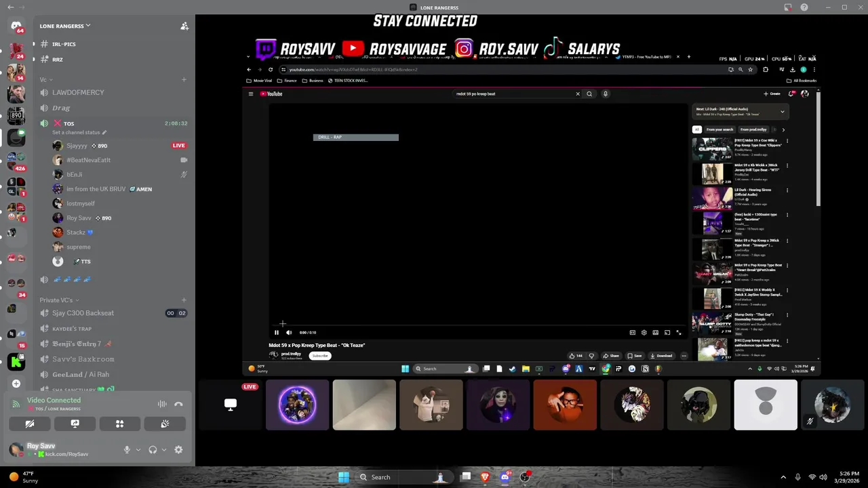Go back with the title bar arrow
This screenshot has height=488, width=868.
(10, 7)
